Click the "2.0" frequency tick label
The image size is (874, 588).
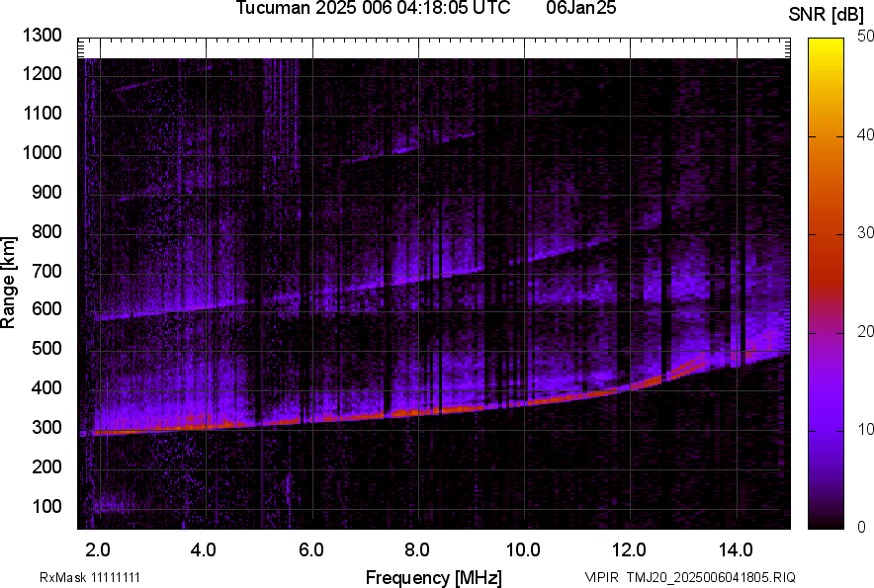tap(98, 549)
